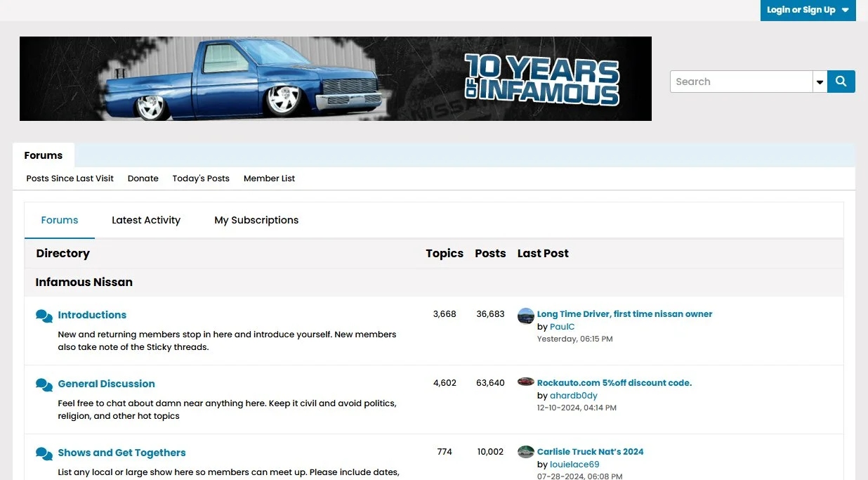Click the Shows and Get Togethers forum icon
868x480 pixels.
click(x=44, y=454)
